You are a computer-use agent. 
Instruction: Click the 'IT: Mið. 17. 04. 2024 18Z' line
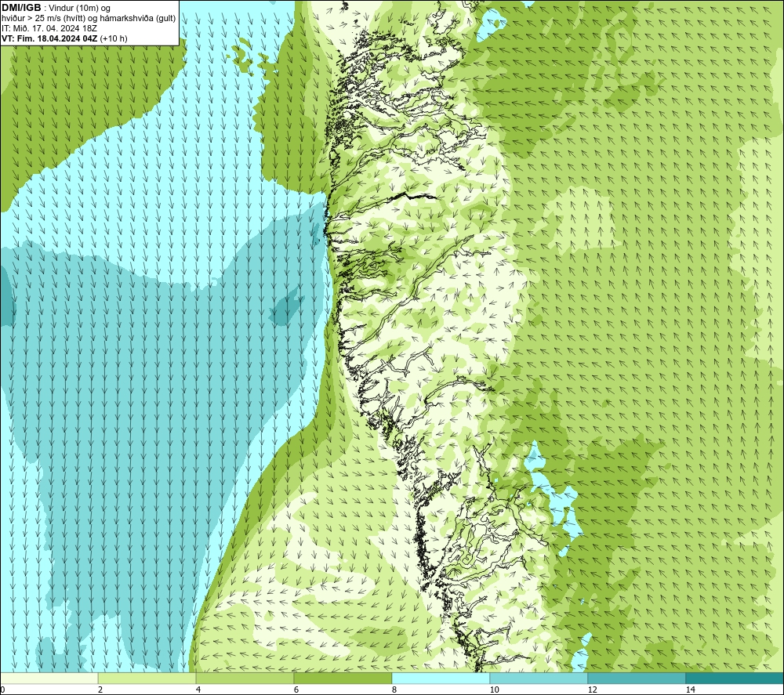49,28
